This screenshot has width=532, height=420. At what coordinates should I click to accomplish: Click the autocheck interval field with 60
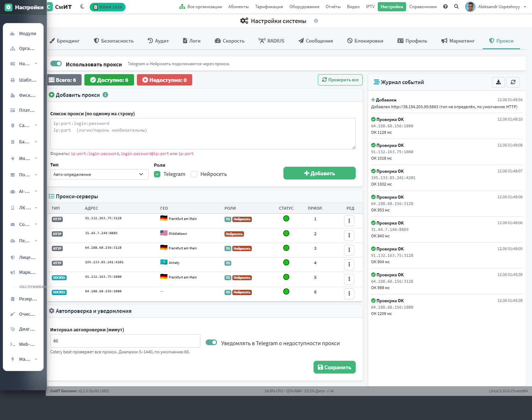click(x=125, y=341)
